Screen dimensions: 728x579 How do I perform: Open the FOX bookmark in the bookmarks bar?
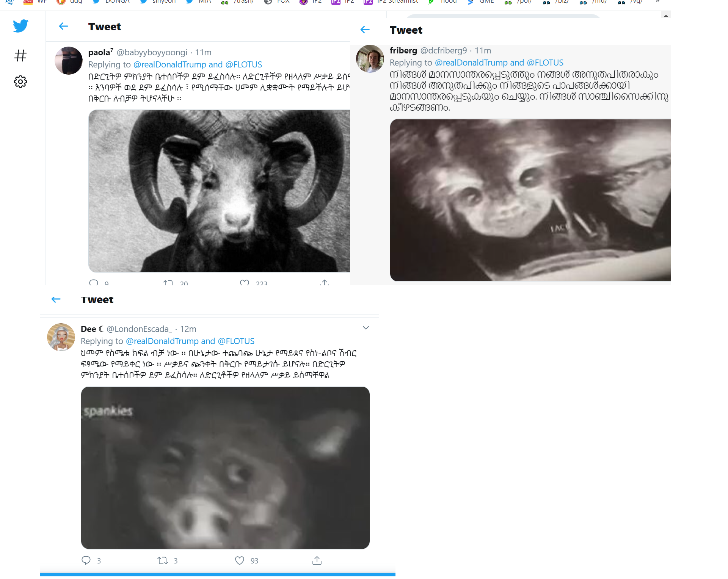[277, 2]
